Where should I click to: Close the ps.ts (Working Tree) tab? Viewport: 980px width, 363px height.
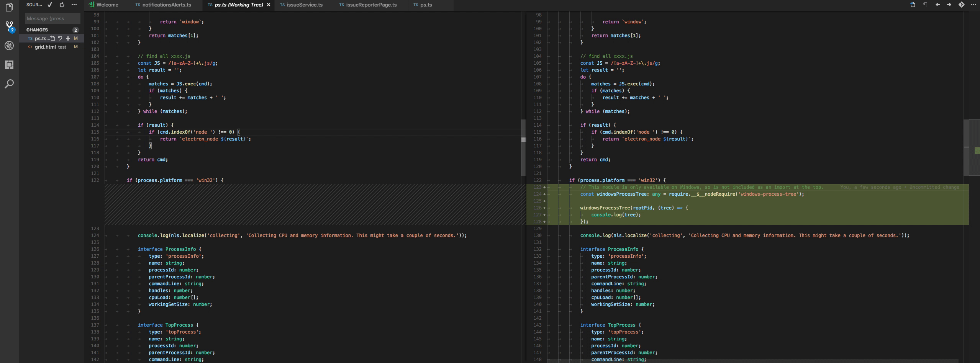coord(269,5)
